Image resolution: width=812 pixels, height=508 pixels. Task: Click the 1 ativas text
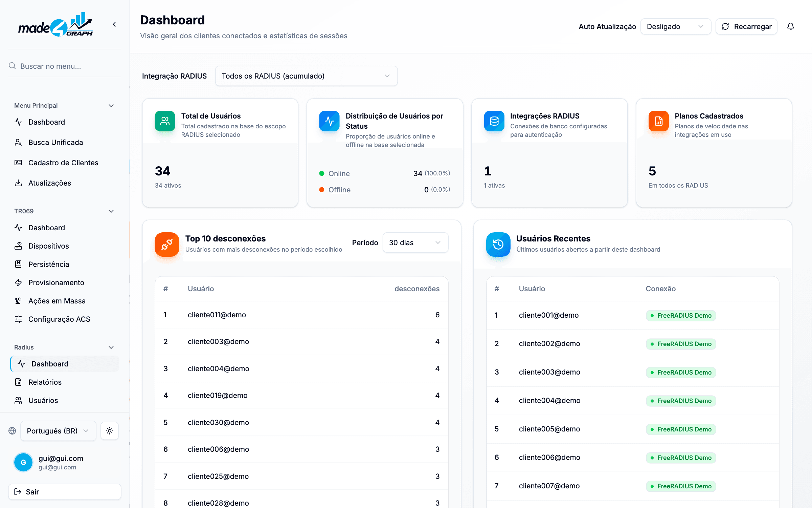(494, 185)
